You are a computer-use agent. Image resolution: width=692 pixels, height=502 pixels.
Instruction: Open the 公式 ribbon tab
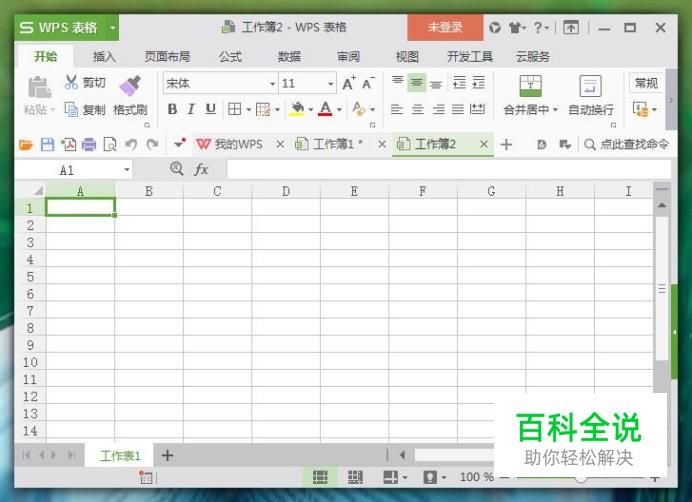pyautogui.click(x=230, y=57)
